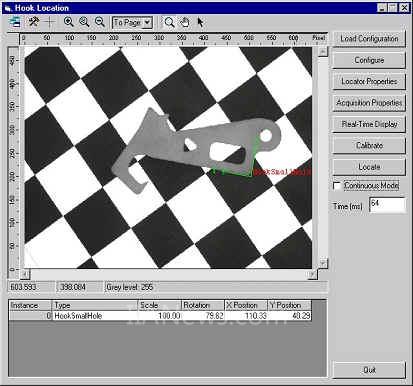Open the tools (hammer and wrench) icon

33,22
